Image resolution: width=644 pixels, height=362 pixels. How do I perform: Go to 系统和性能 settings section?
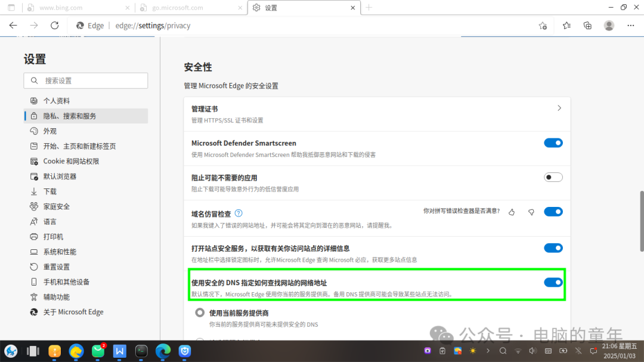click(86, 252)
